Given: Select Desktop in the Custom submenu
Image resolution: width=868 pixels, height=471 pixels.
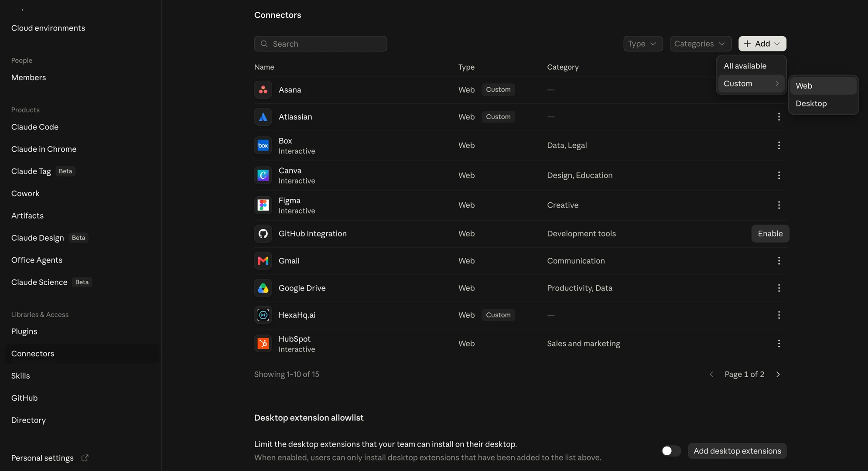Looking at the screenshot, I should (824, 104).
